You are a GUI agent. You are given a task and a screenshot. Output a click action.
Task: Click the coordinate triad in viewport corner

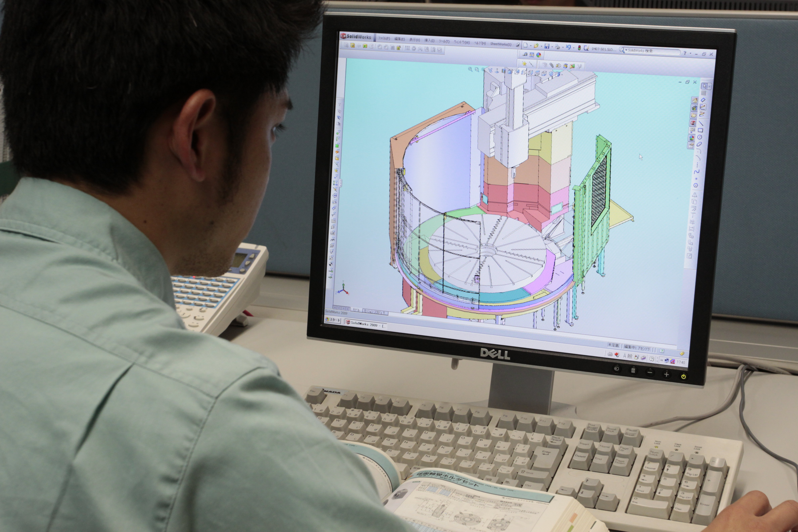(343, 288)
